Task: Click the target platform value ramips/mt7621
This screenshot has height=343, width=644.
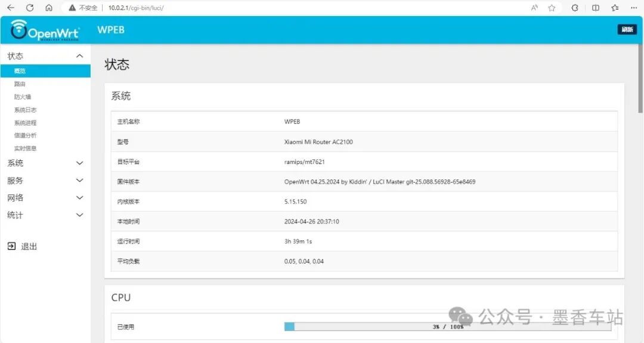Action: [x=304, y=162]
